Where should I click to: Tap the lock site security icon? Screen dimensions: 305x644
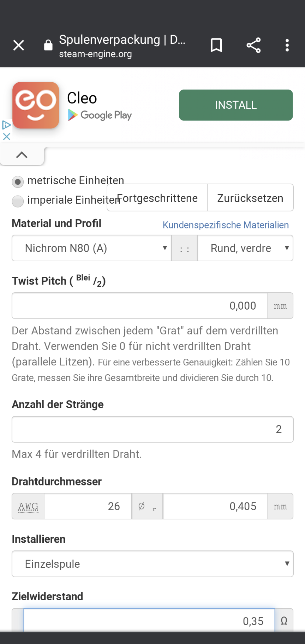pyautogui.click(x=48, y=45)
